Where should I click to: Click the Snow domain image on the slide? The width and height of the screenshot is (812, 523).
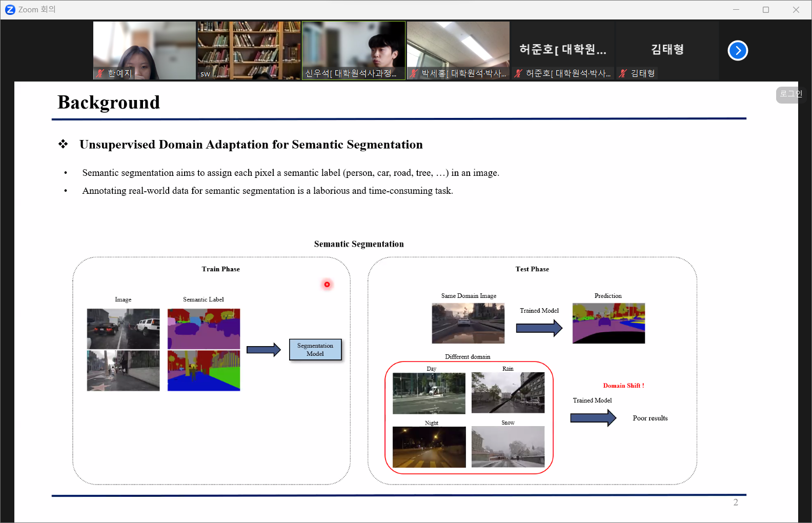508,447
